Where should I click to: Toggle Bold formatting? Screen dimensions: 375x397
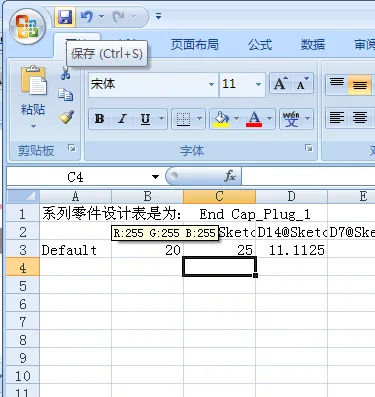(100, 119)
